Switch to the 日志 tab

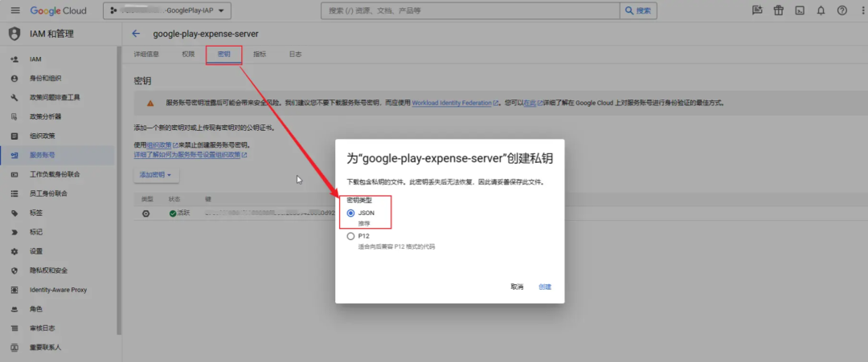pyautogui.click(x=295, y=54)
